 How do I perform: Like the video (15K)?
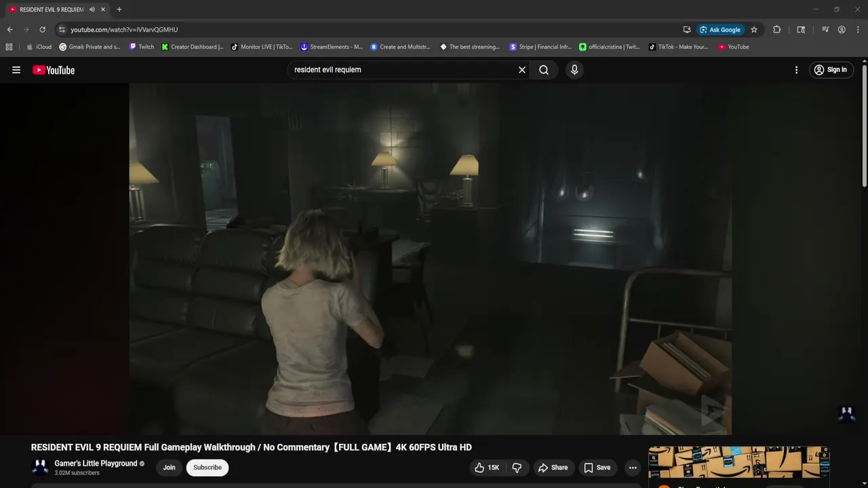click(487, 468)
